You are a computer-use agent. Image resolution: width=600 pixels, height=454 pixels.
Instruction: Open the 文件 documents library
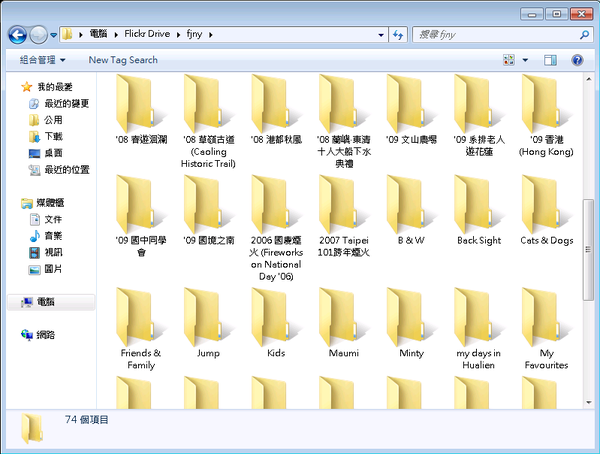coord(46,219)
